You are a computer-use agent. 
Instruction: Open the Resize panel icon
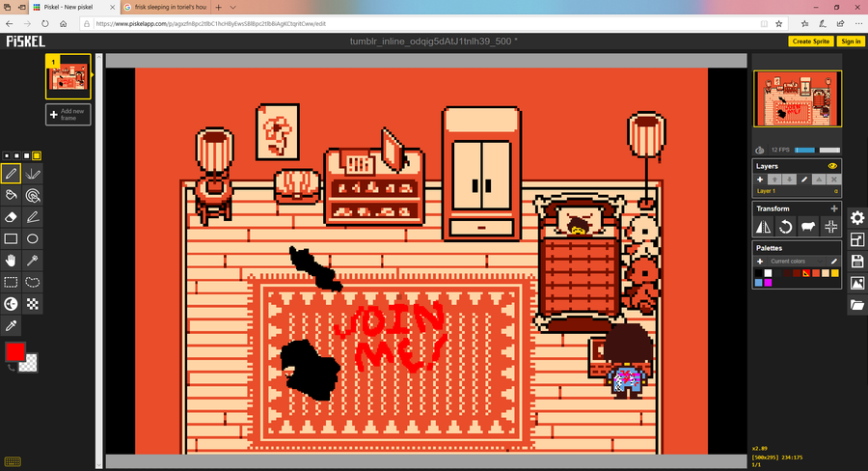coord(857,239)
